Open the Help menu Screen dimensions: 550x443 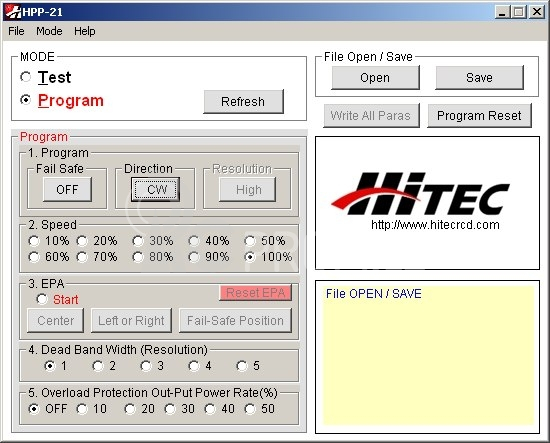tap(85, 31)
